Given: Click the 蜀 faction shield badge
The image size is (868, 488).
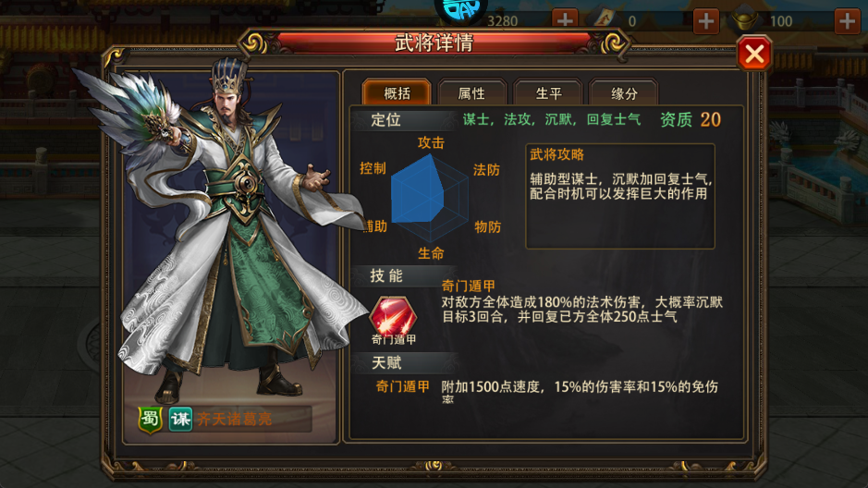Looking at the screenshot, I should point(150,420).
